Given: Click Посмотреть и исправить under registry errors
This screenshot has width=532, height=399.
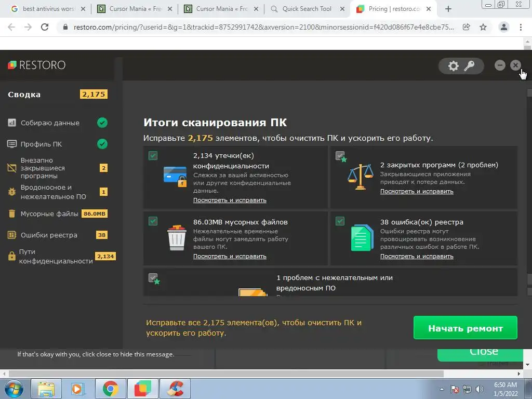Looking at the screenshot, I should pos(417,256).
